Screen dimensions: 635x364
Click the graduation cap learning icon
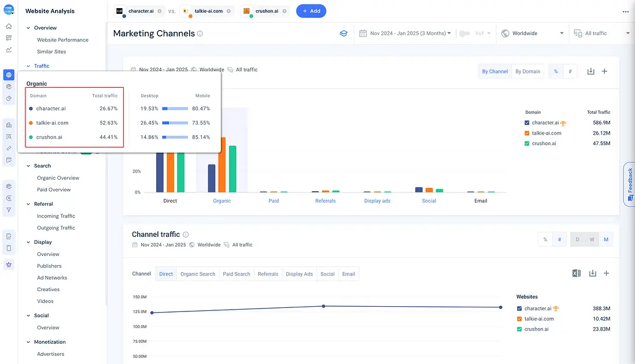[344, 34]
